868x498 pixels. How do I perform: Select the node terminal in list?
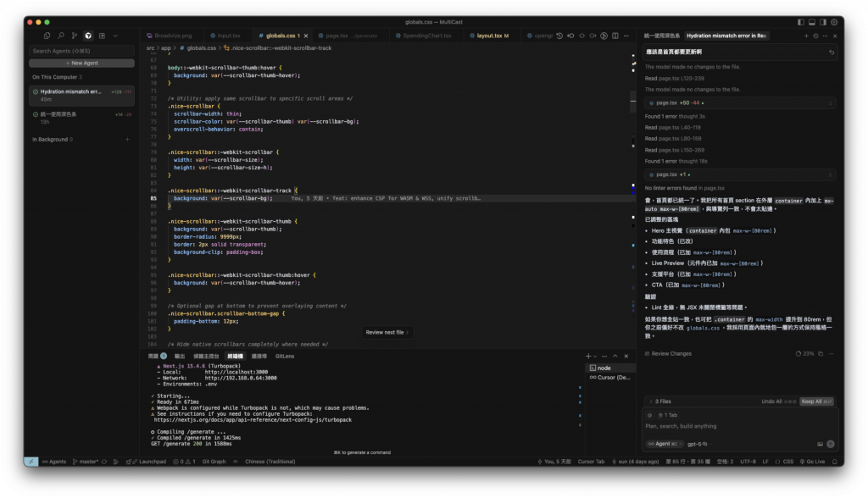click(609, 368)
